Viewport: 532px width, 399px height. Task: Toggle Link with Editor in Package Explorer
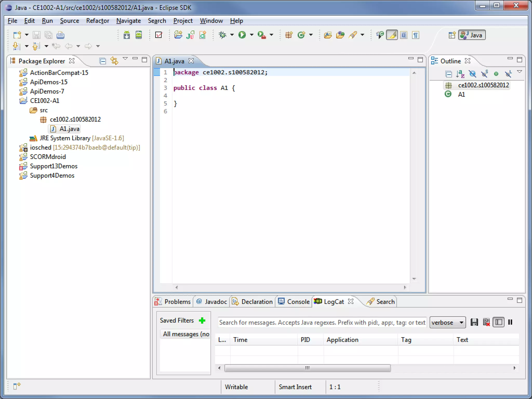pos(114,61)
